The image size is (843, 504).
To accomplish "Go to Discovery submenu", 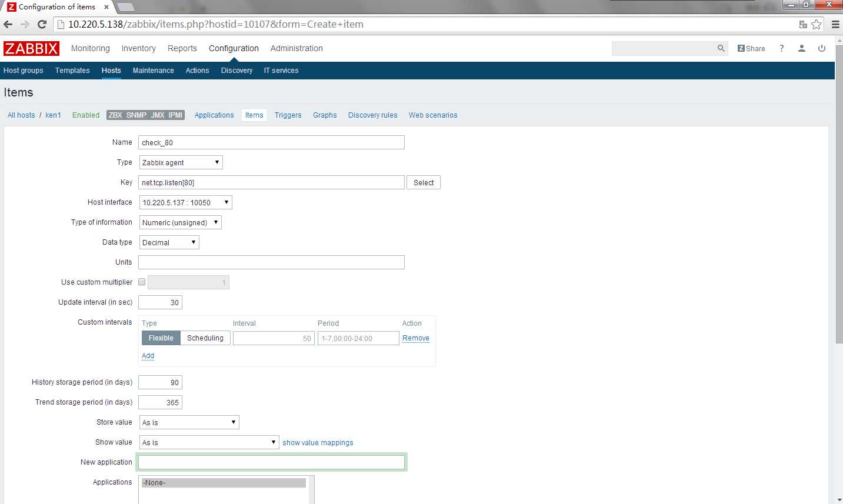I will tap(236, 70).
